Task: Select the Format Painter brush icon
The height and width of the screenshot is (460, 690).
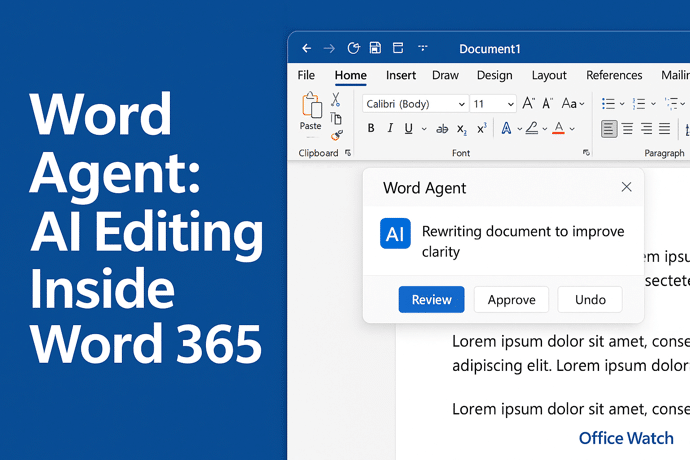Action: click(x=337, y=135)
